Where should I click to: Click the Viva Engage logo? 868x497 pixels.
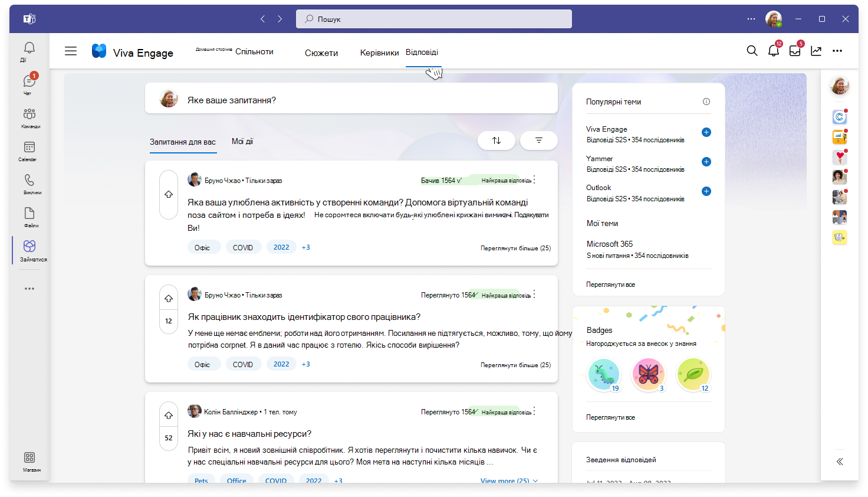(99, 51)
